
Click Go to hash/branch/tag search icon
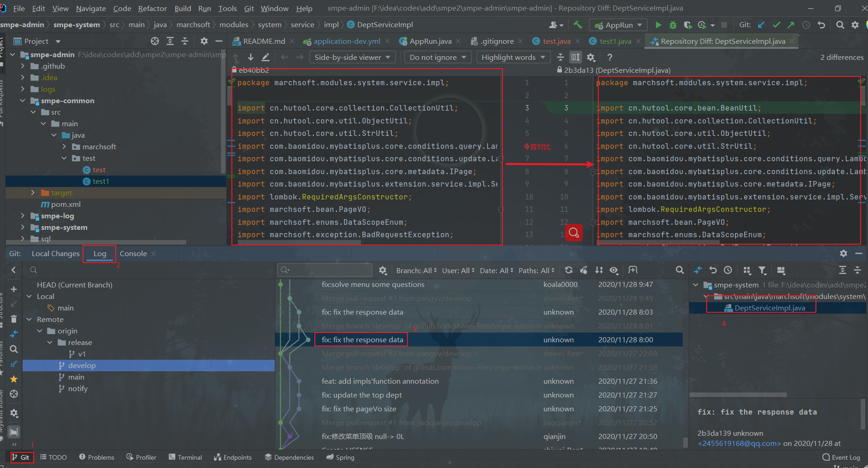pos(679,270)
